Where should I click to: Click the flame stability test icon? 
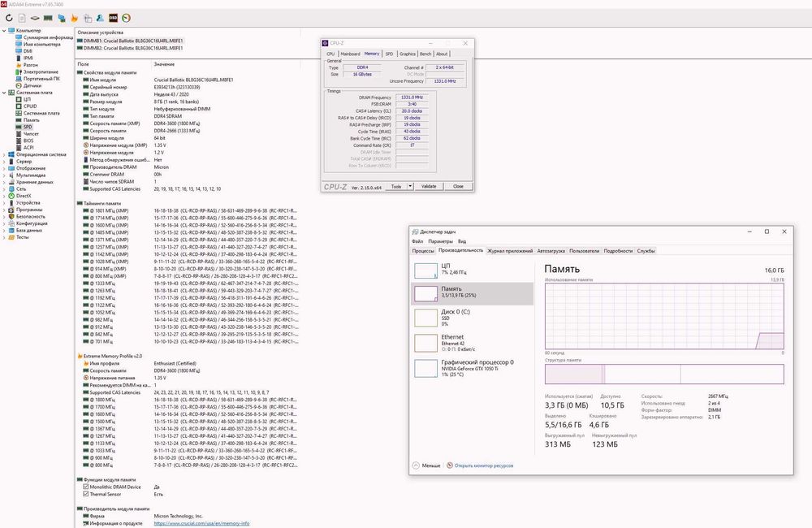[75, 18]
